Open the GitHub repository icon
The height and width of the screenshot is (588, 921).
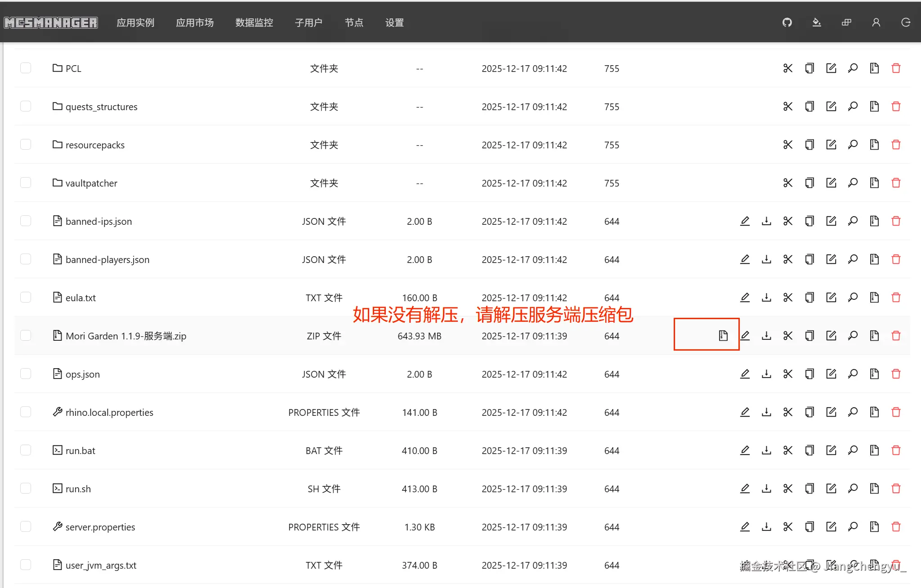(787, 22)
